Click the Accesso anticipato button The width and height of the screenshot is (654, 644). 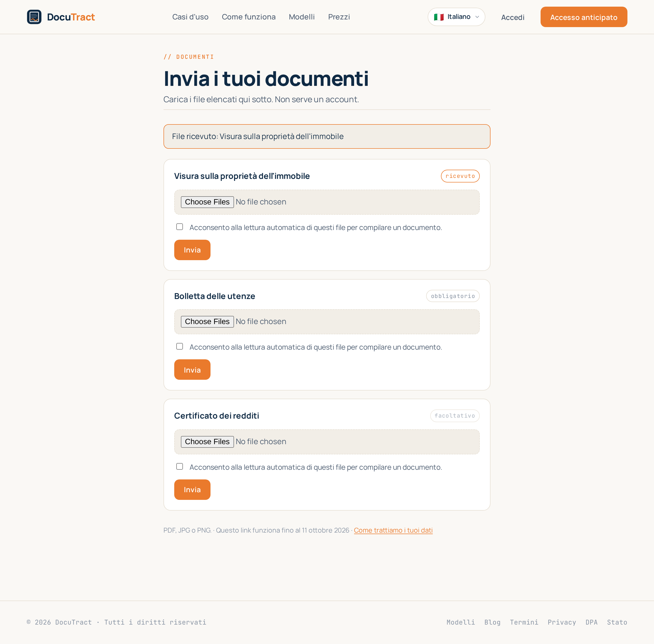pyautogui.click(x=584, y=17)
